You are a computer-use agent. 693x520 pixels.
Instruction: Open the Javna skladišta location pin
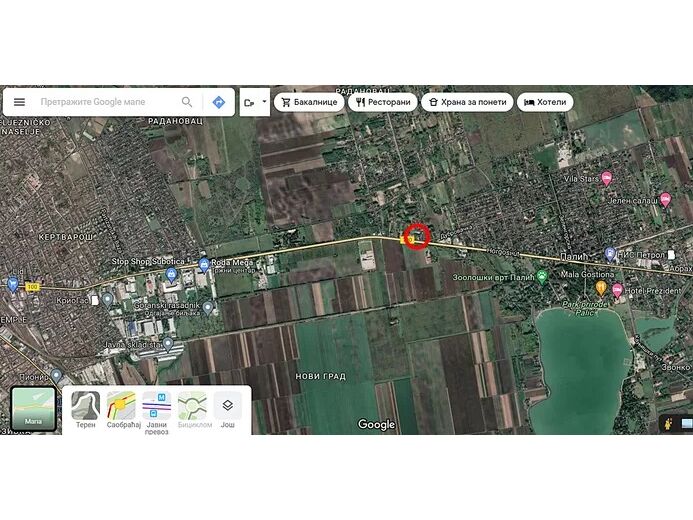(x=168, y=344)
